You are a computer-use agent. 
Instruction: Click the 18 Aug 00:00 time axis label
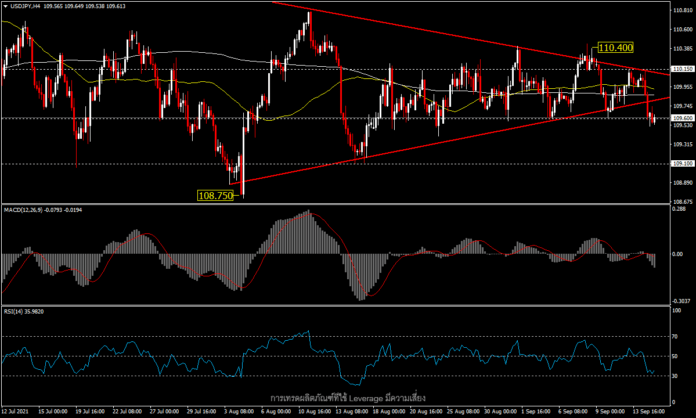[391, 412]
